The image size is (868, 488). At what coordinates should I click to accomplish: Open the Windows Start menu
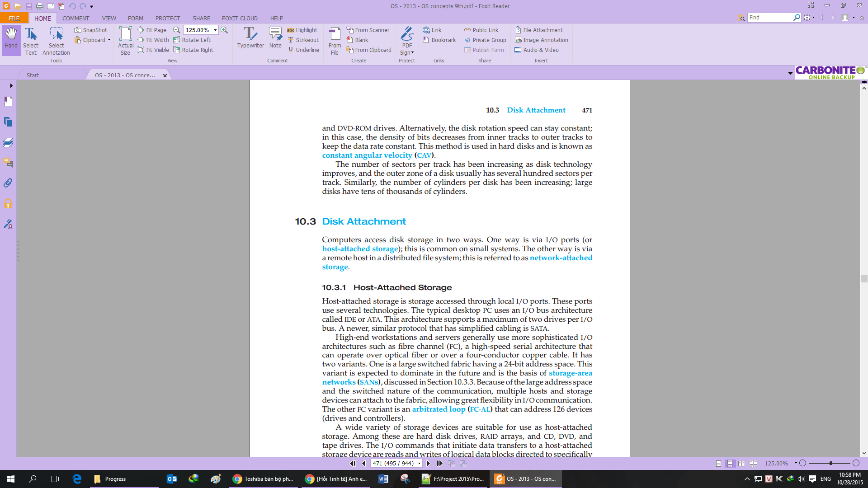[11, 479]
